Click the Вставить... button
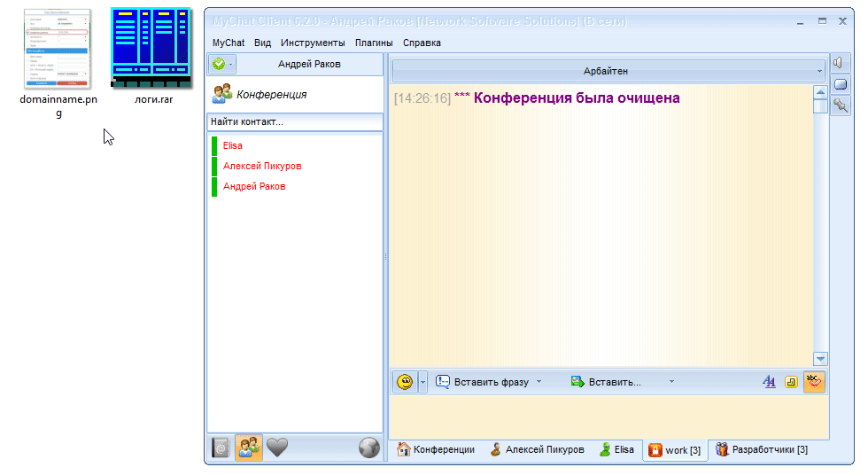Viewport: 868px width, 475px height. click(606, 382)
